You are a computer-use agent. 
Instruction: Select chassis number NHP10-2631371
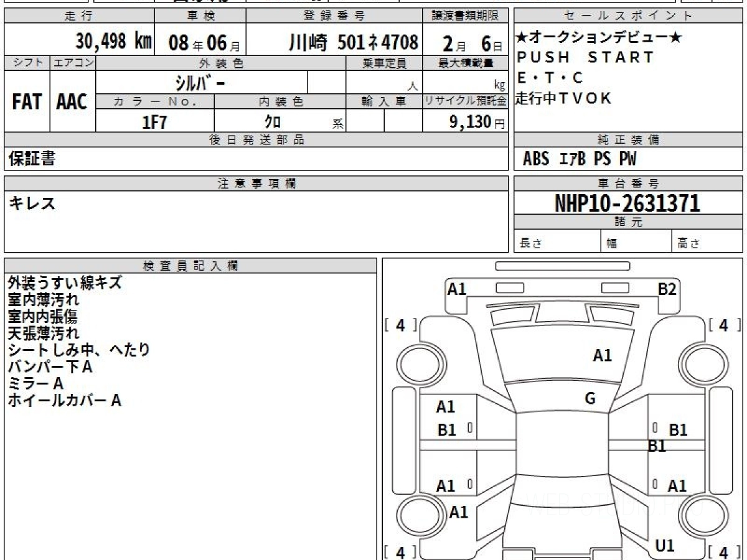coord(627,203)
